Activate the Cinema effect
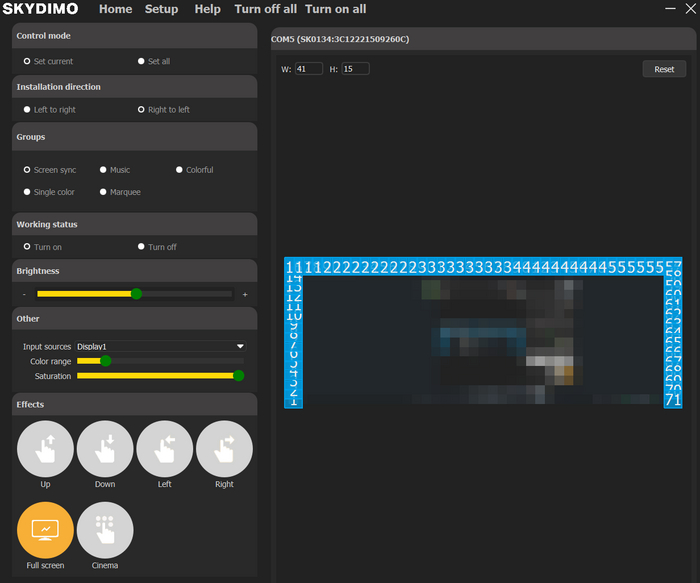Screen dimensions: 700x583 tap(105, 530)
